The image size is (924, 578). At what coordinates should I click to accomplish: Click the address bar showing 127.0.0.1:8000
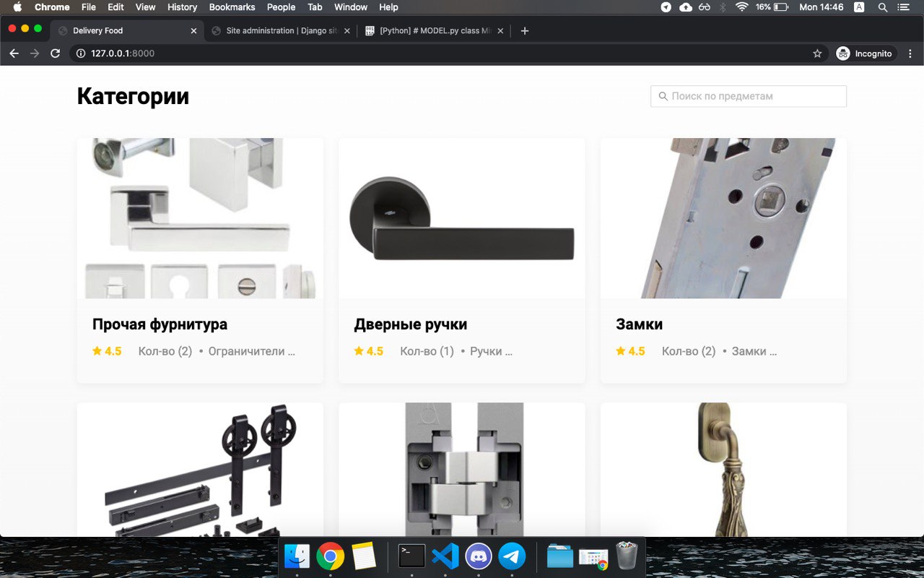[x=448, y=53]
